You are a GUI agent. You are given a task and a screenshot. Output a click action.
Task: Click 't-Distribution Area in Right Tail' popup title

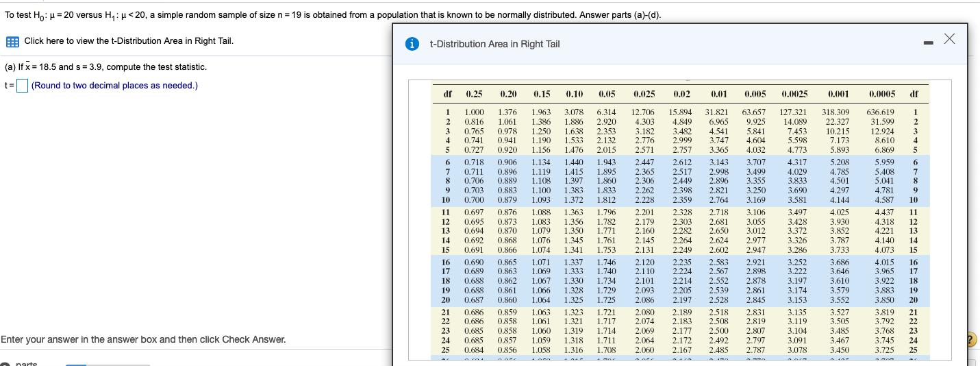click(494, 44)
